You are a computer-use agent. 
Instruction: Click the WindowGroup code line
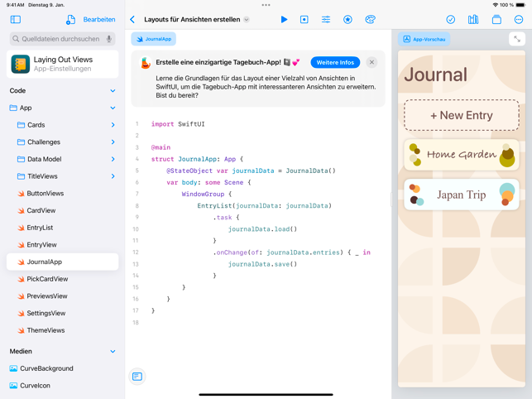pos(206,194)
